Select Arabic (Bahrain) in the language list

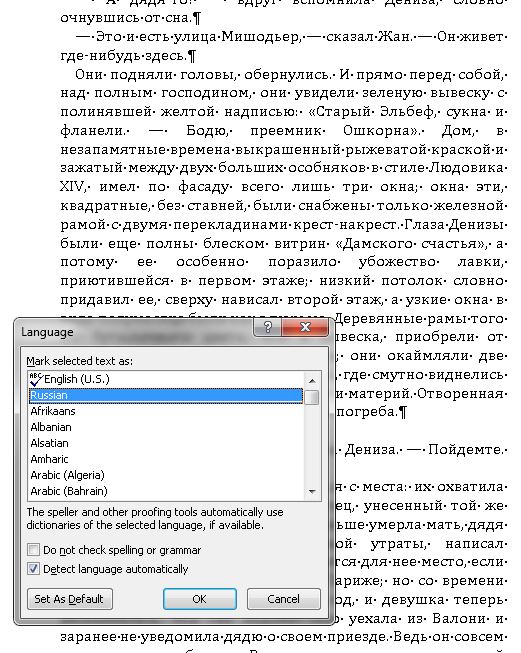click(166, 491)
